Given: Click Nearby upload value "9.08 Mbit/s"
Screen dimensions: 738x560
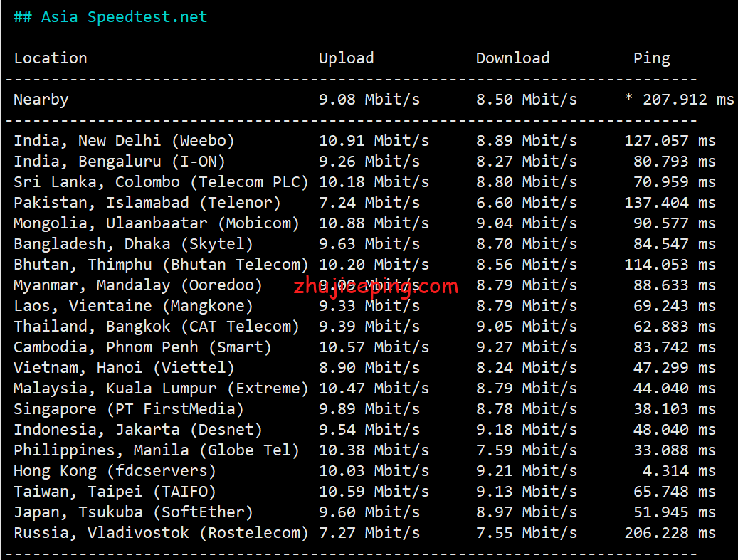Looking at the screenshot, I should point(369,100).
